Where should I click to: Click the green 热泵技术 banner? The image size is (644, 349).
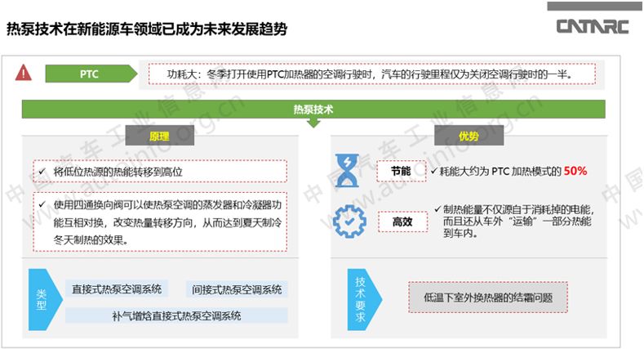(x=313, y=110)
